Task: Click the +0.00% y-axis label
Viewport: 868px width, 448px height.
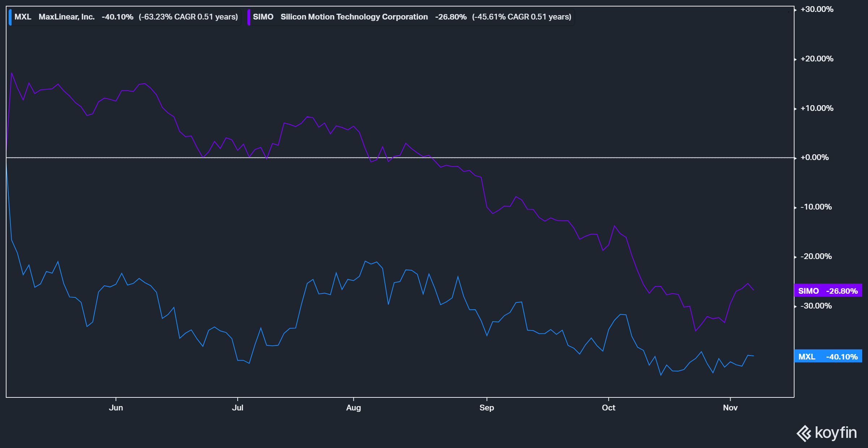Action: tap(814, 158)
